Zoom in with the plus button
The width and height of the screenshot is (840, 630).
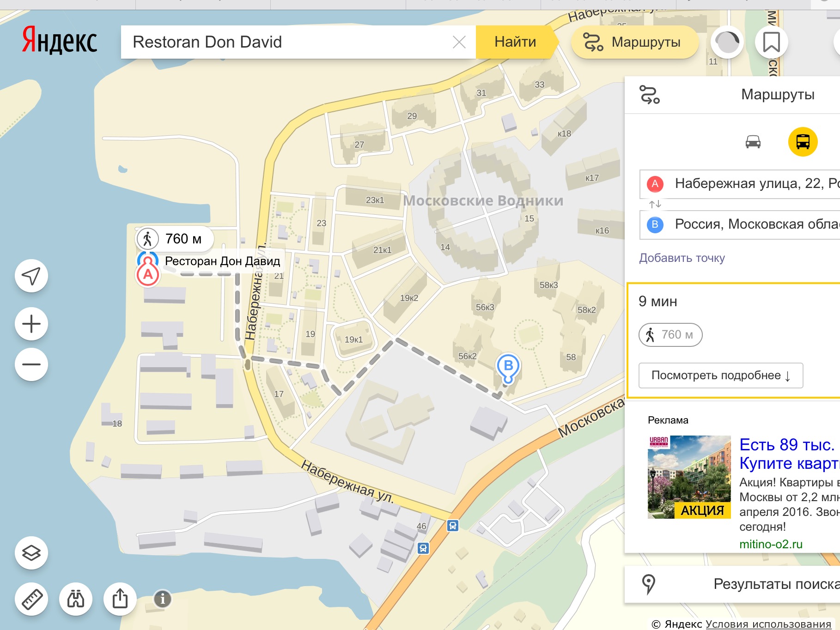pos(31,324)
